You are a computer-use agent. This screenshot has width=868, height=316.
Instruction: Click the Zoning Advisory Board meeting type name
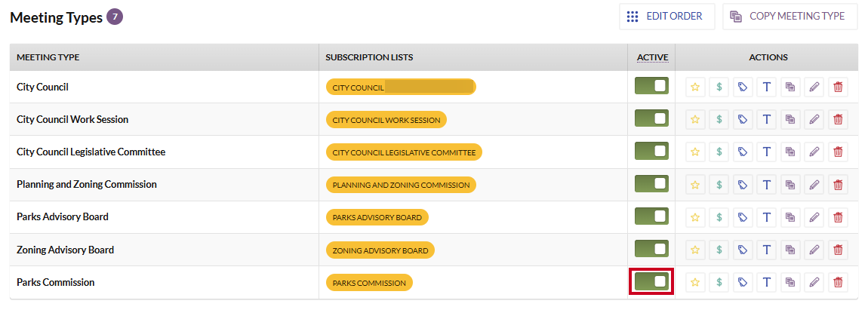pos(66,250)
